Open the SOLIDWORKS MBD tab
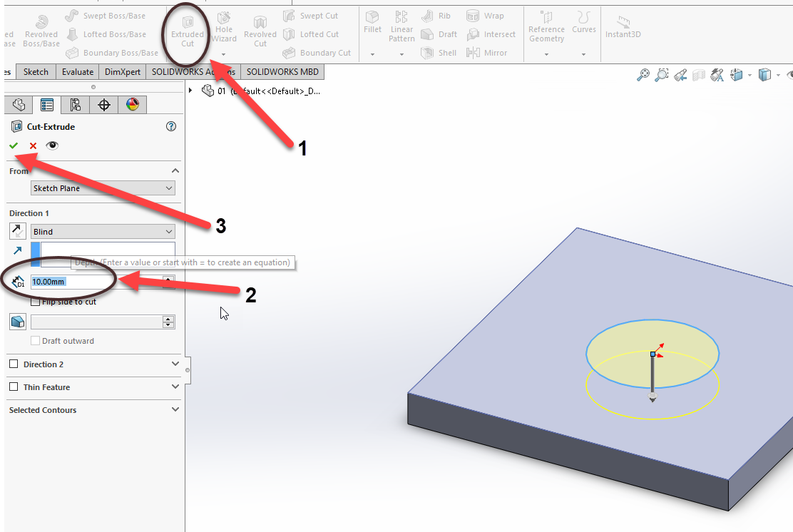Image resolution: width=793 pixels, height=532 pixels. pyautogui.click(x=284, y=71)
